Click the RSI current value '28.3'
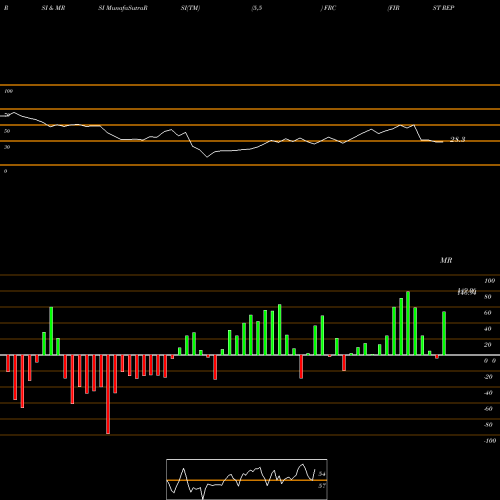Viewport: 500px width, 500px height. [458, 139]
